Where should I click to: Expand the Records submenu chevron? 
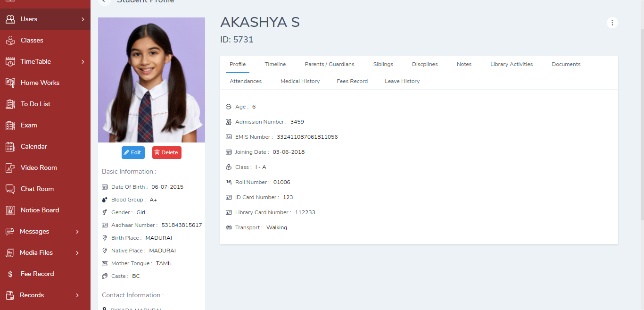tap(78, 295)
